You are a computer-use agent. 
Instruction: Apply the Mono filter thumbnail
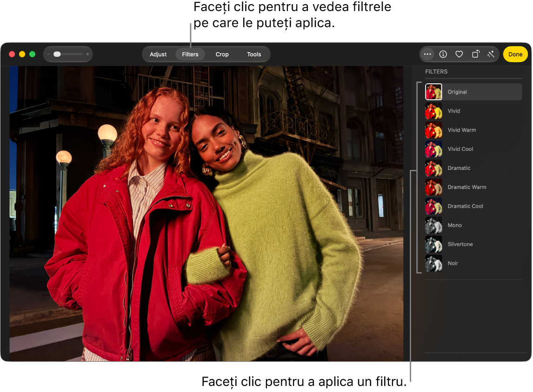point(434,225)
